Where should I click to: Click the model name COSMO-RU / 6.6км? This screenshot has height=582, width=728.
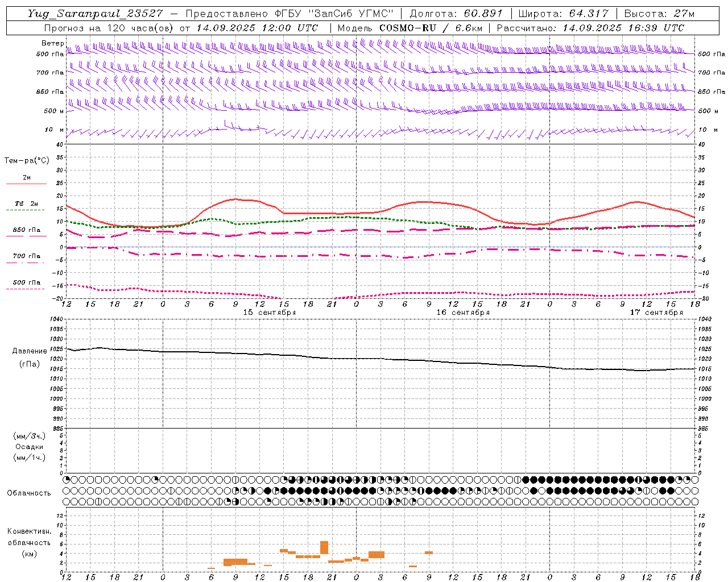click(431, 28)
